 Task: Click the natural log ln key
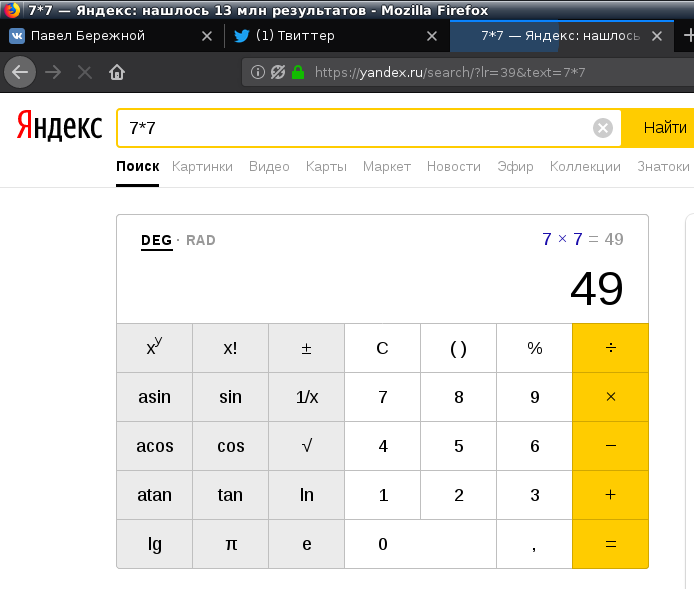[306, 495]
